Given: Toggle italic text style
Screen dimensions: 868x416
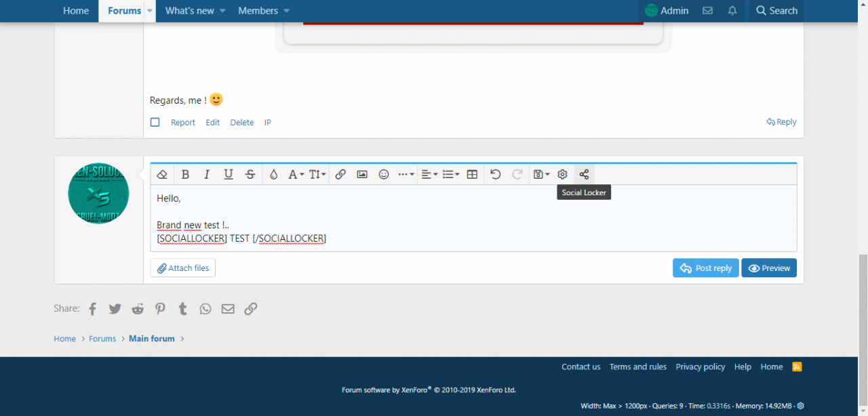Looking at the screenshot, I should 207,174.
